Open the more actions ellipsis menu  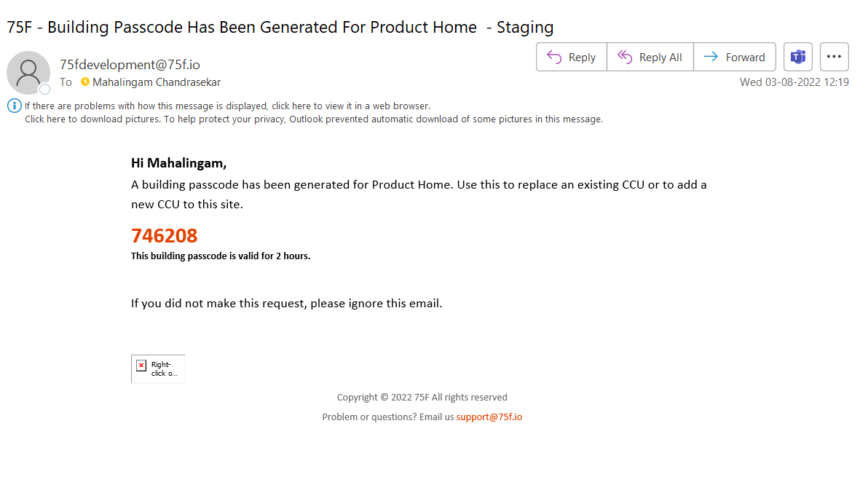[835, 57]
